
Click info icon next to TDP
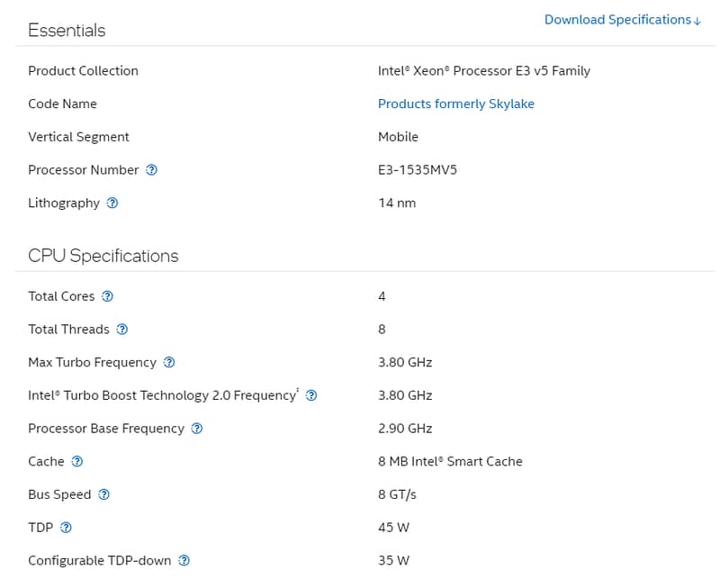point(66,528)
